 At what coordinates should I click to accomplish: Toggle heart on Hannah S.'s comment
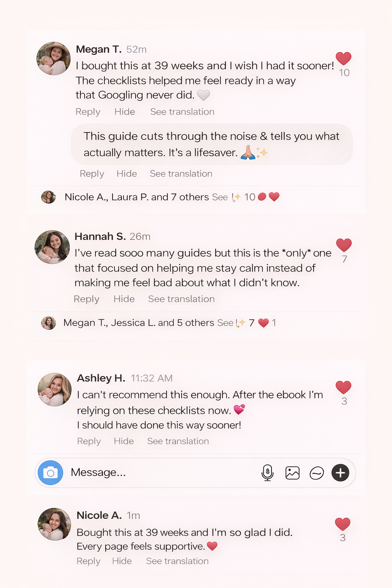[x=344, y=245]
